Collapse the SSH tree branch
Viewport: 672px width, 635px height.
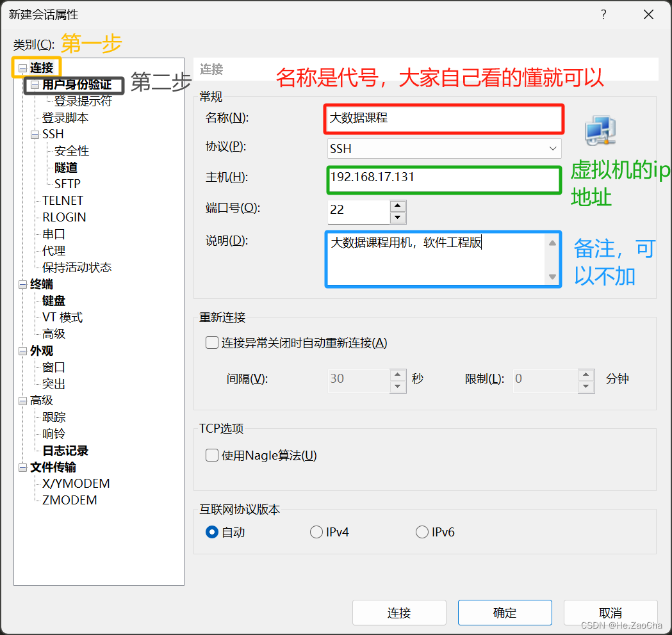tap(35, 134)
